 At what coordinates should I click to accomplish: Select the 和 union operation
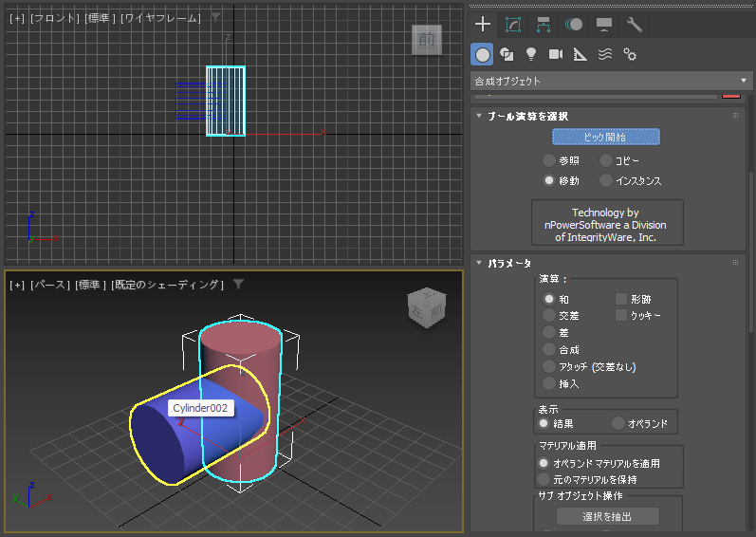549,299
